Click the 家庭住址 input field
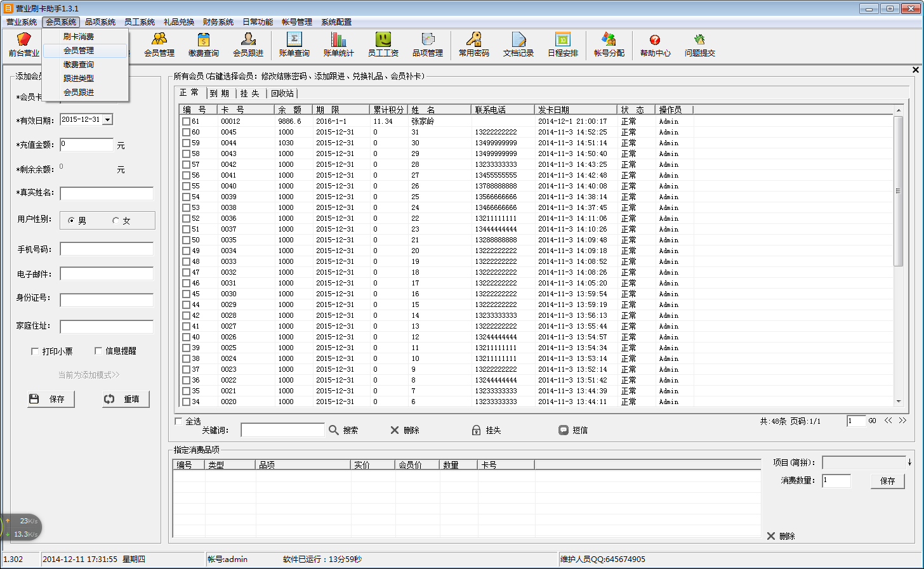This screenshot has width=924, height=569. (x=107, y=327)
